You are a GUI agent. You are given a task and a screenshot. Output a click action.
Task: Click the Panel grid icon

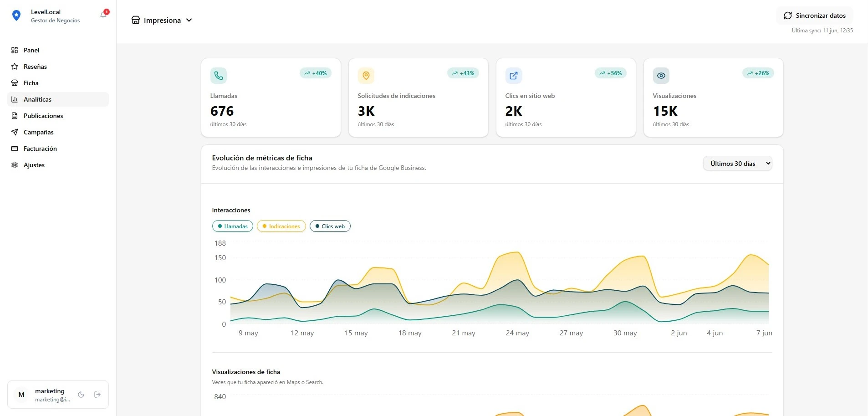click(x=15, y=50)
